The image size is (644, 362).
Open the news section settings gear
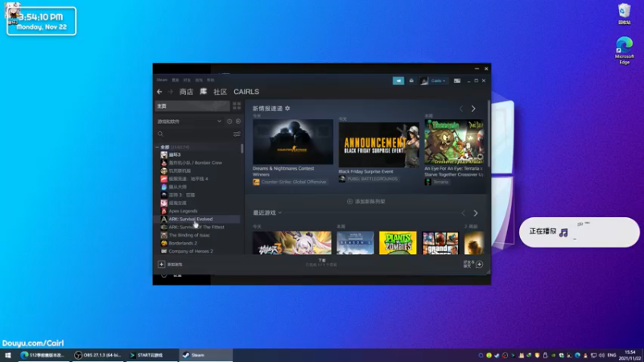click(287, 109)
